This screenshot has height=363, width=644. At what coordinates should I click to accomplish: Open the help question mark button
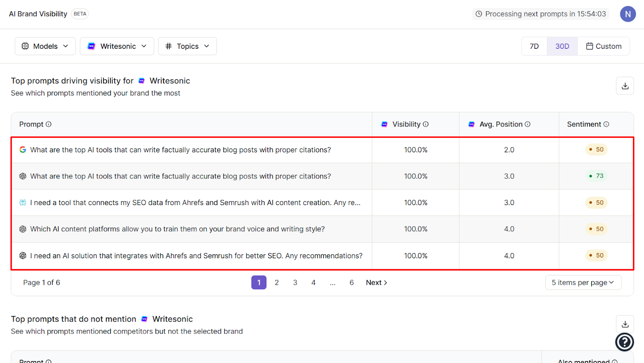(x=625, y=342)
